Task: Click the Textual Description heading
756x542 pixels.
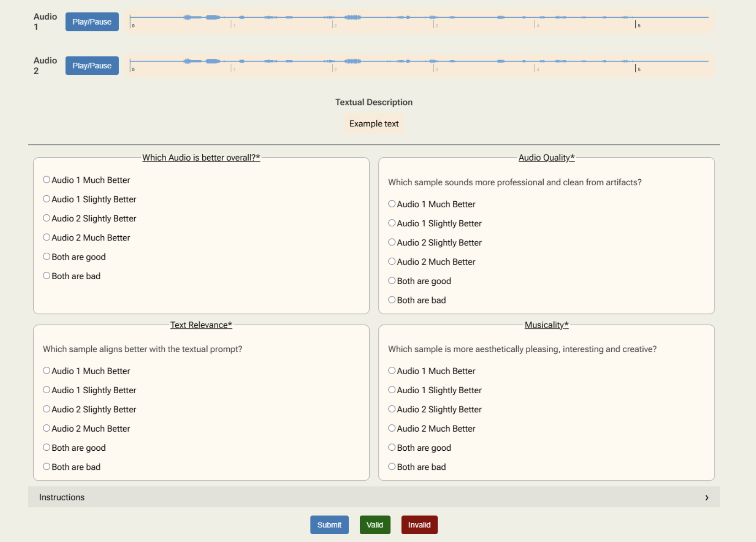Action: point(374,102)
